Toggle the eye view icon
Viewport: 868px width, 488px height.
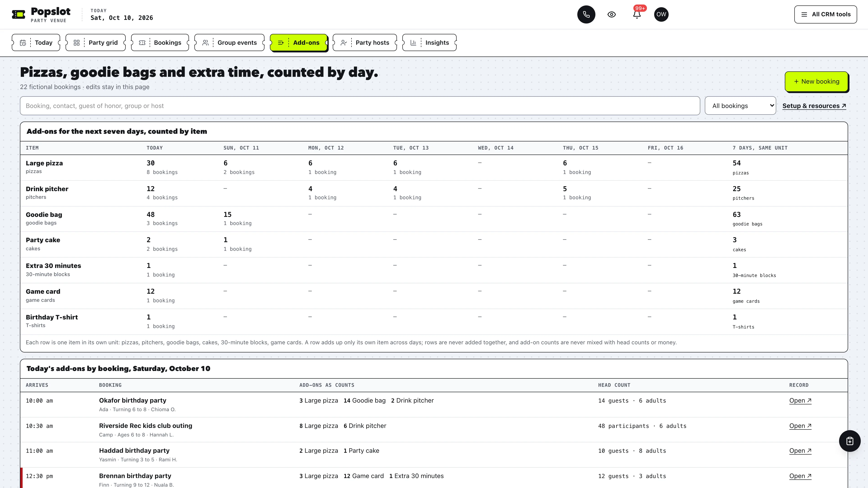point(612,14)
